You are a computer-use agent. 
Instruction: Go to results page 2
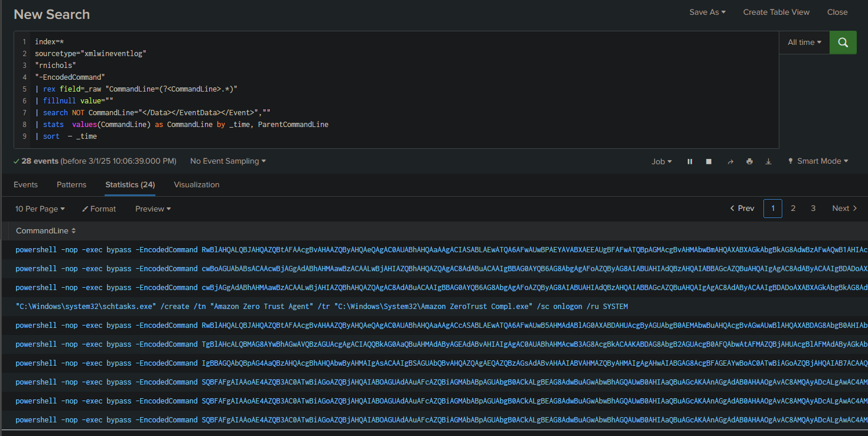tap(793, 209)
